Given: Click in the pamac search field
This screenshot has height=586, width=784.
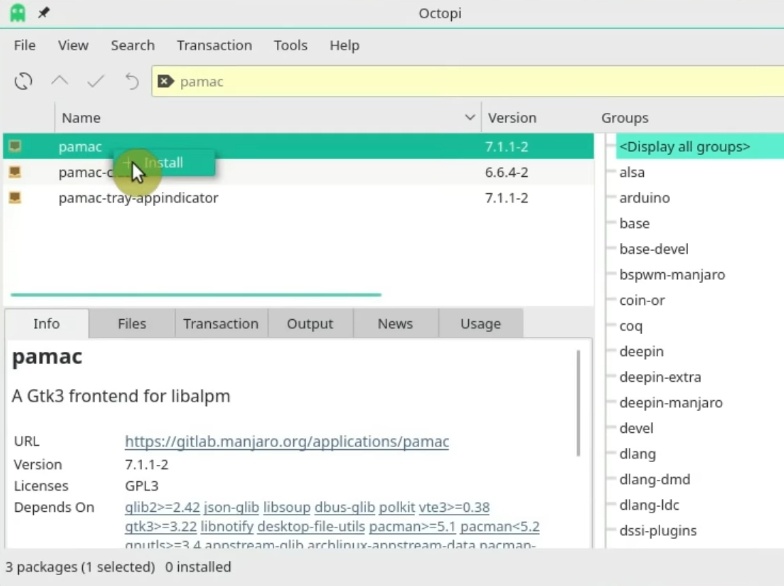Looking at the screenshot, I should point(470,81).
